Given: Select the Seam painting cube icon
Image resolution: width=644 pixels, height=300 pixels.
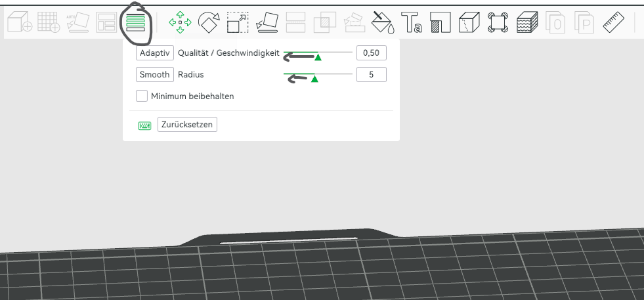Looking at the screenshot, I should [469, 22].
